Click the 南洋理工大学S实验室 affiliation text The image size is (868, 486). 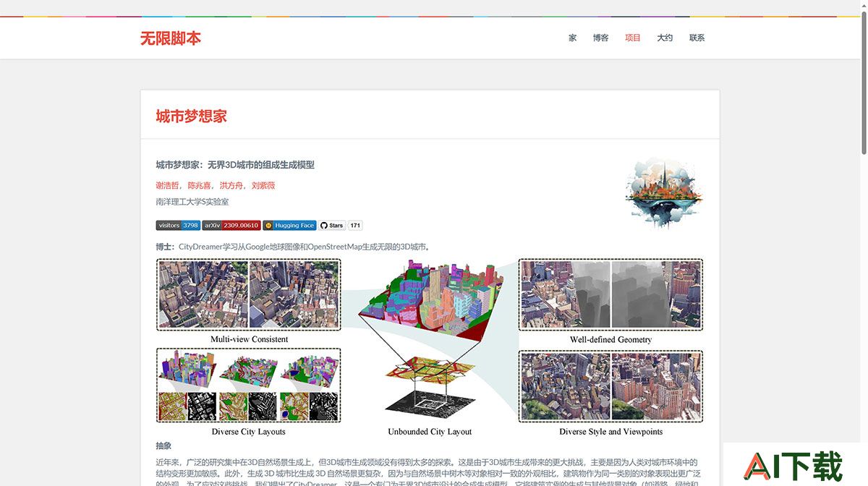(192, 202)
